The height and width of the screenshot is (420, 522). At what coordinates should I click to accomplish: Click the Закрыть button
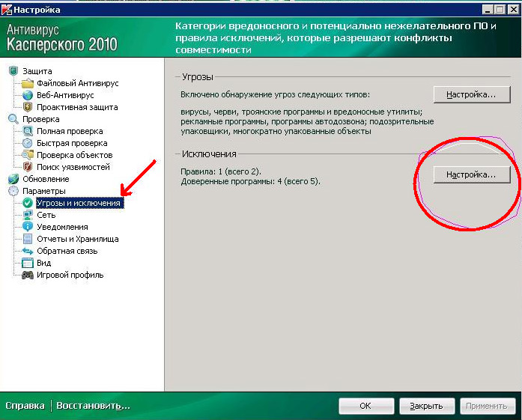pyautogui.click(x=427, y=406)
